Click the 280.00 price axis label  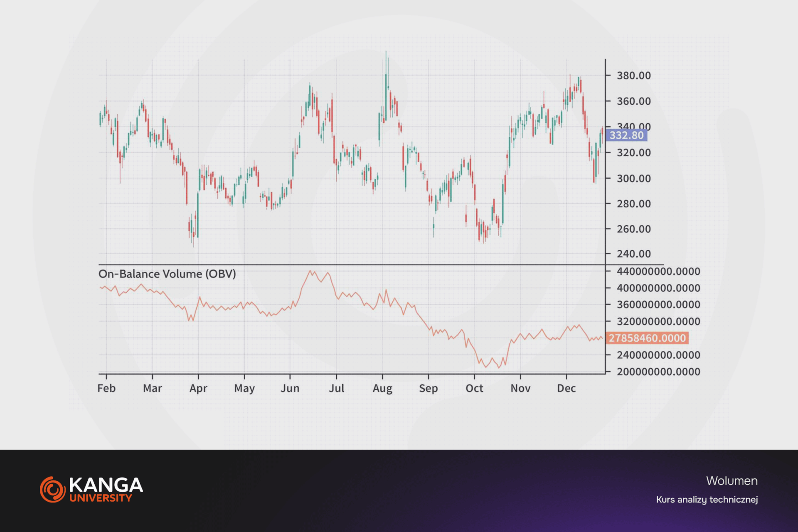coord(634,204)
